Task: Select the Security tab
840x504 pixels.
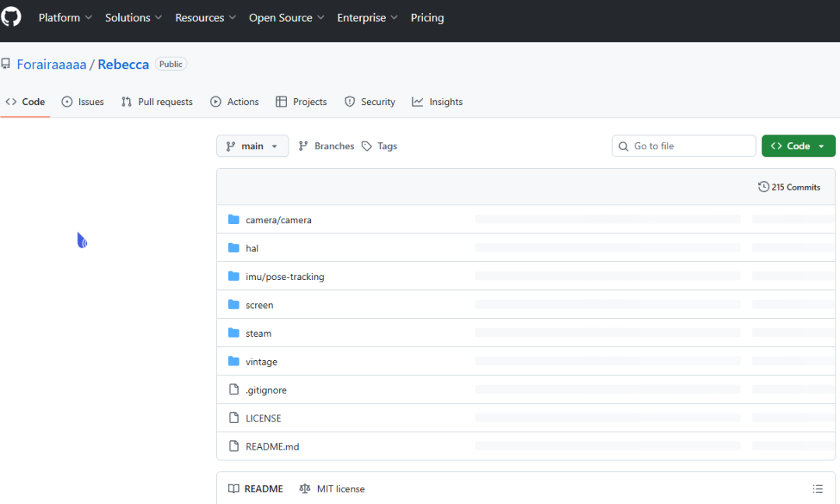Action: pyautogui.click(x=370, y=102)
